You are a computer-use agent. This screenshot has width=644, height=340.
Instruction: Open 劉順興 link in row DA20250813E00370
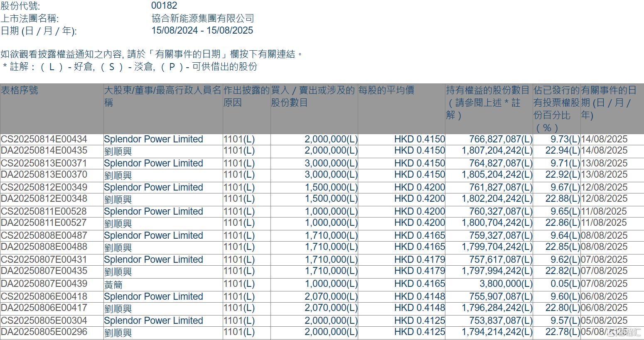click(118, 175)
